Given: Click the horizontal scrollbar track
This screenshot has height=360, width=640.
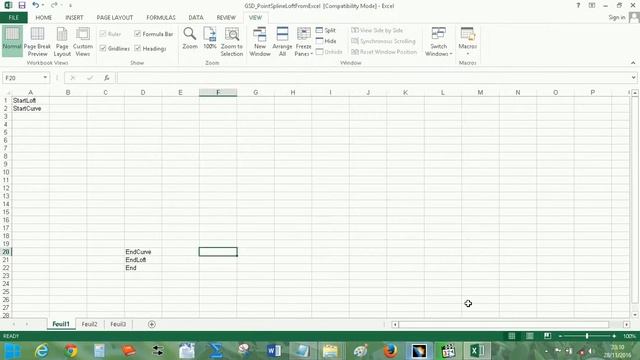Looking at the screenshot, I should tap(504, 324).
